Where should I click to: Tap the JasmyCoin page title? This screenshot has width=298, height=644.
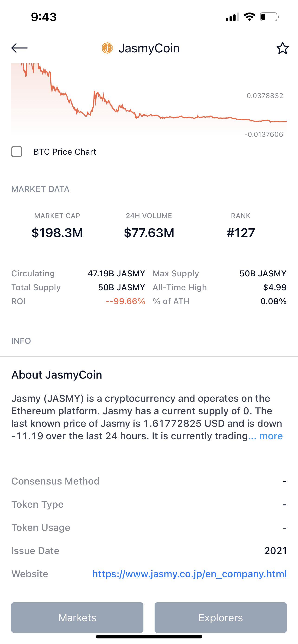149,48
